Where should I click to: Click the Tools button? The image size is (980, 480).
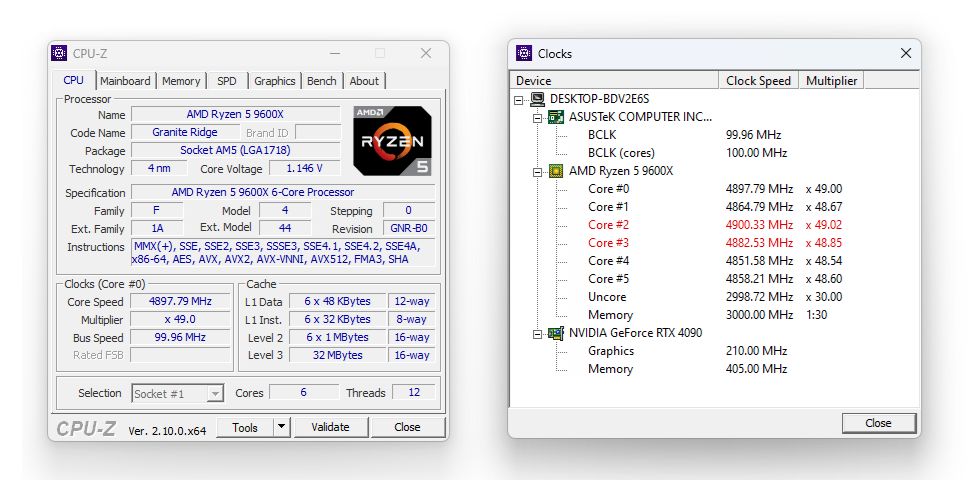(x=245, y=428)
